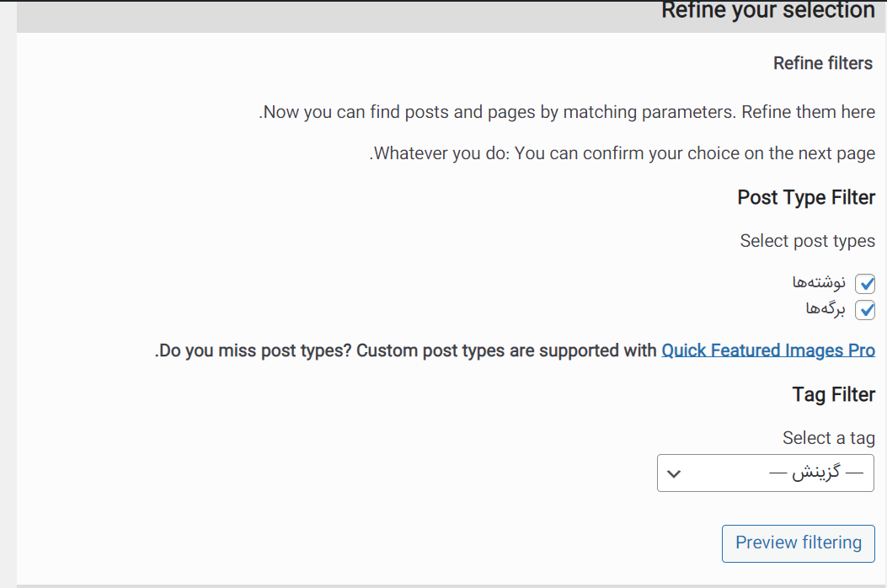Click the برگه‌ها checkbox label text
The width and height of the screenshot is (887, 588).
pyautogui.click(x=826, y=308)
